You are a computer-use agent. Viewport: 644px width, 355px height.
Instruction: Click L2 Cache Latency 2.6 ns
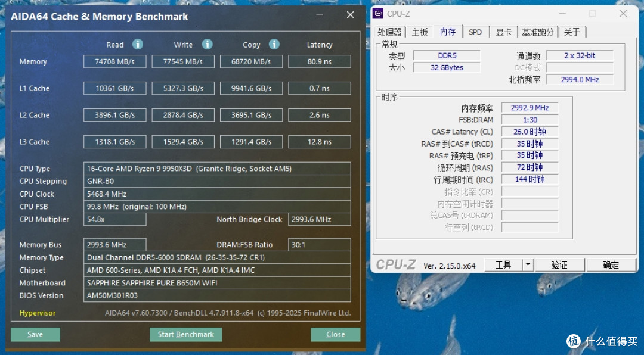point(320,115)
